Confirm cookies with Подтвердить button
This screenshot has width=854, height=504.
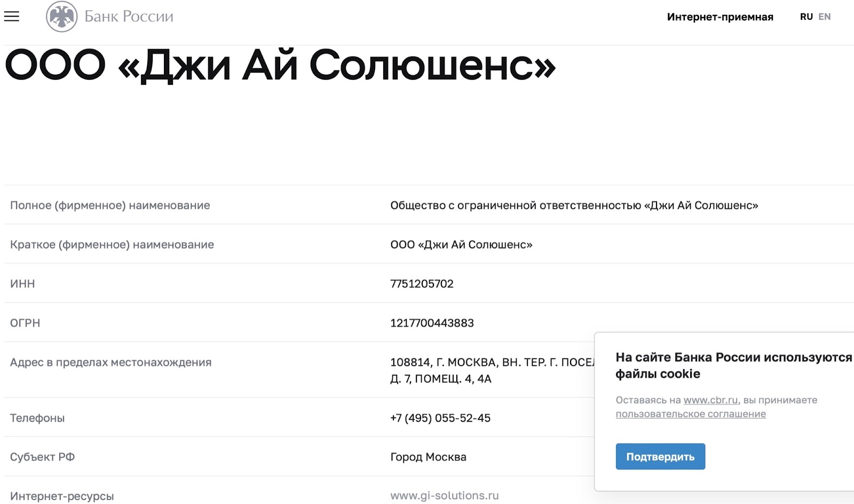(660, 457)
